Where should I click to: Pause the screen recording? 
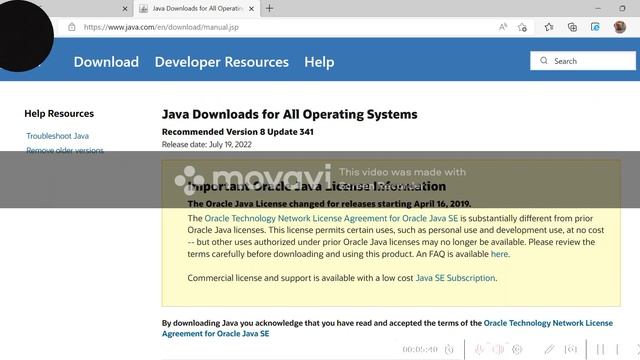coord(600,349)
